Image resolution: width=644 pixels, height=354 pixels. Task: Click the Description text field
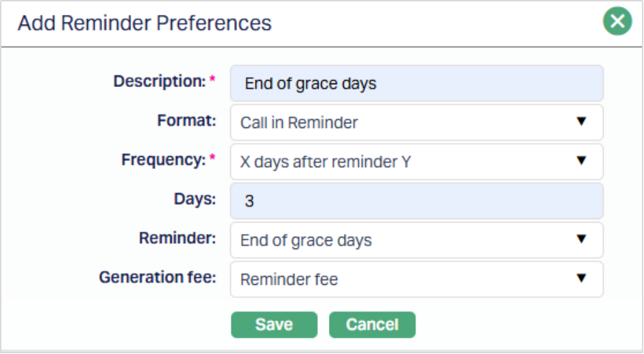tap(417, 84)
